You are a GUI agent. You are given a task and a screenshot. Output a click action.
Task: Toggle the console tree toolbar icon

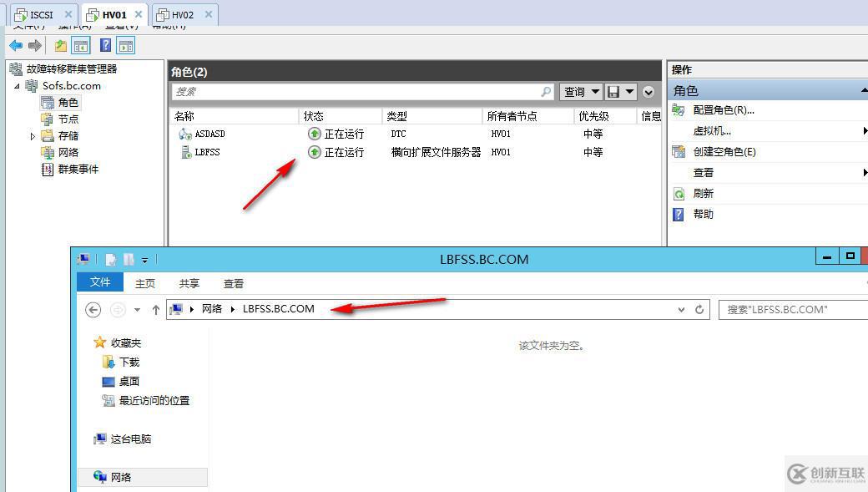pos(82,46)
